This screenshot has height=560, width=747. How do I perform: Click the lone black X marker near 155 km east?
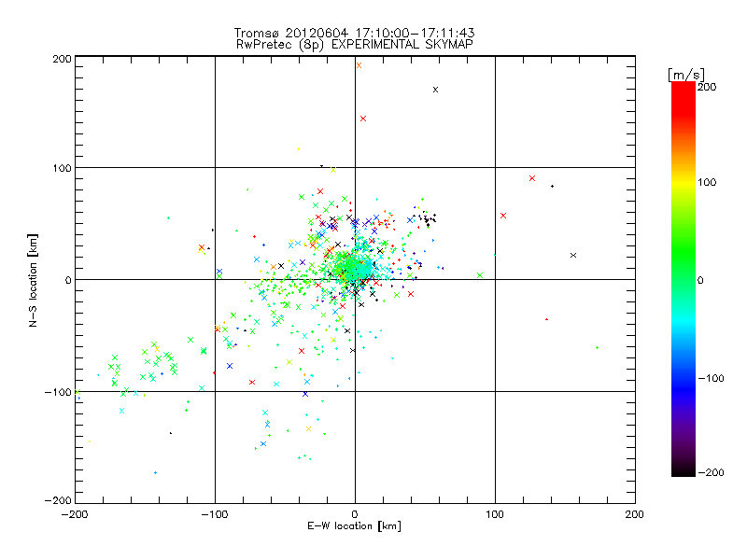573,255
